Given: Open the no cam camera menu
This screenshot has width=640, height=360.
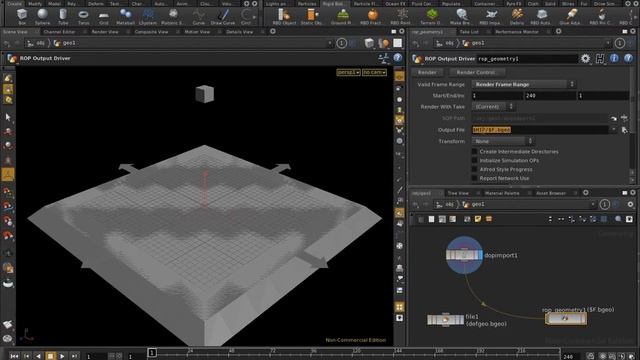Looking at the screenshot, I should click(374, 72).
